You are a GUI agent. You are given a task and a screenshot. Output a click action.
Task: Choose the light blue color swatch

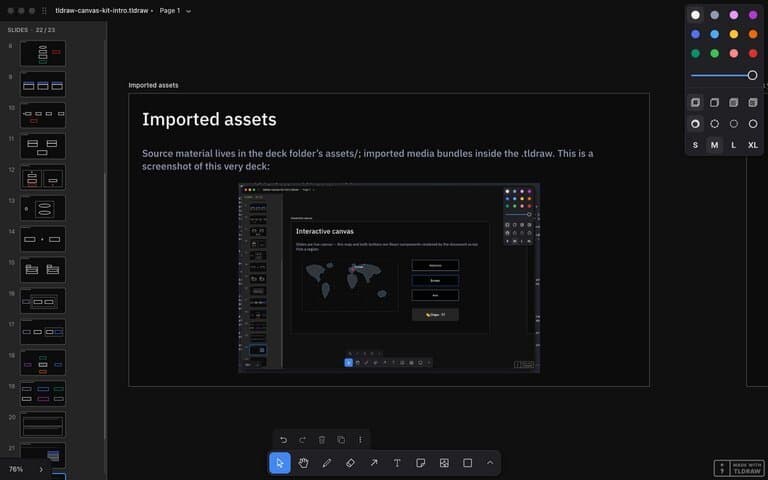pyautogui.click(x=715, y=34)
